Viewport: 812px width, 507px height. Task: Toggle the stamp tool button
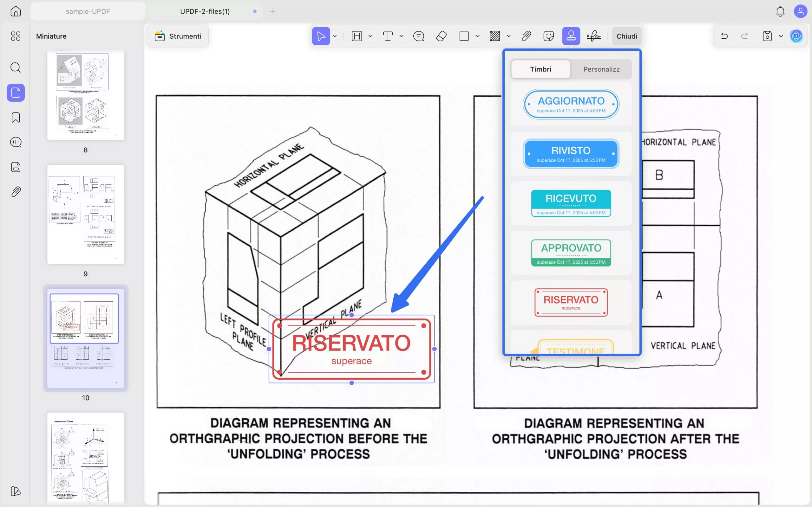coord(571,36)
